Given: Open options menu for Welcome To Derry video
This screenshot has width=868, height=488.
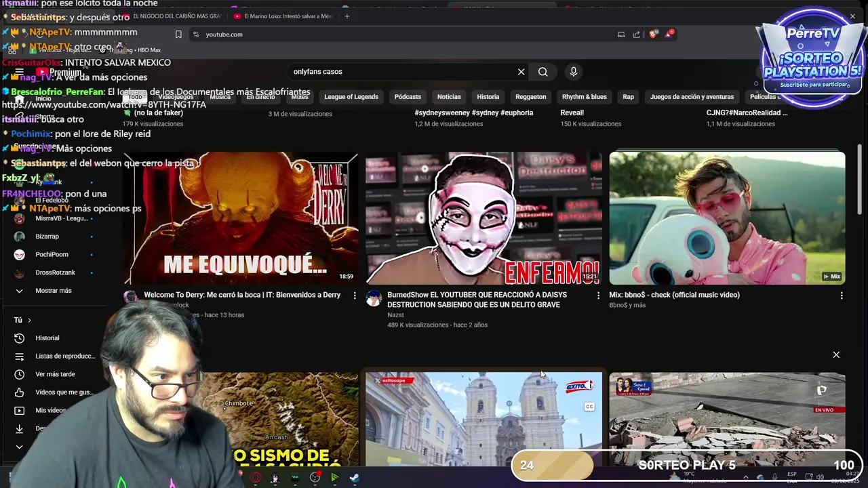Looking at the screenshot, I should (355, 296).
